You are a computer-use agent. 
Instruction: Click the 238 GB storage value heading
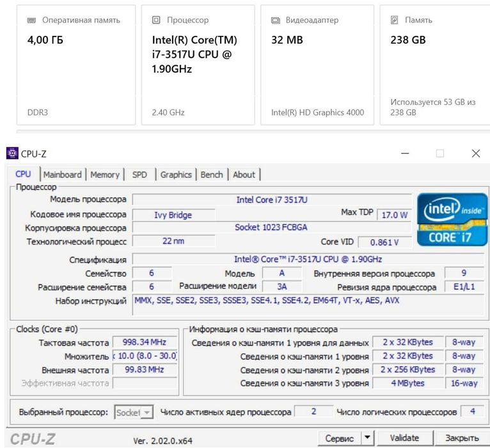[408, 40]
